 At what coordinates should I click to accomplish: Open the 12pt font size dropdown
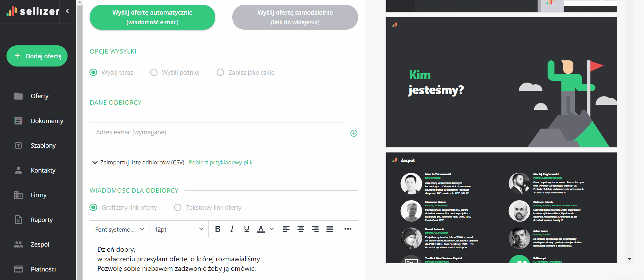point(179,229)
